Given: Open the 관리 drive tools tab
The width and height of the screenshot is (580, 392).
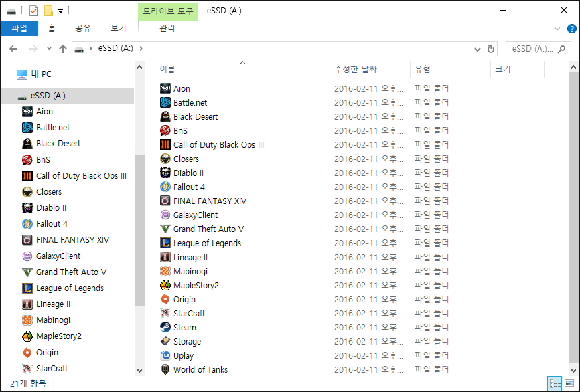Looking at the screenshot, I should coord(167,29).
